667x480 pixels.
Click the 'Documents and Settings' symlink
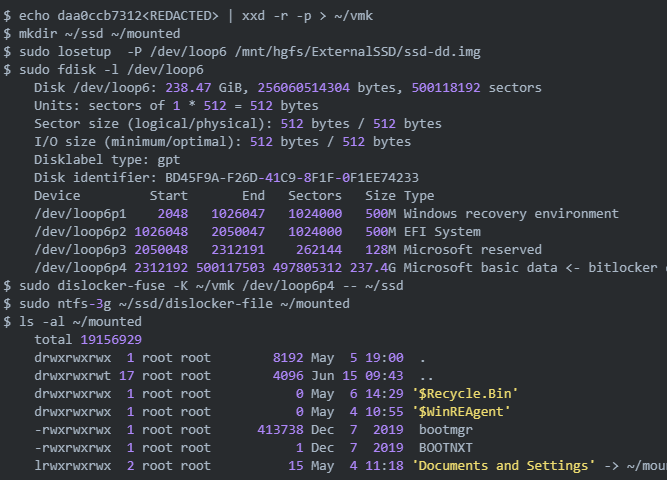pyautogui.click(x=504, y=466)
